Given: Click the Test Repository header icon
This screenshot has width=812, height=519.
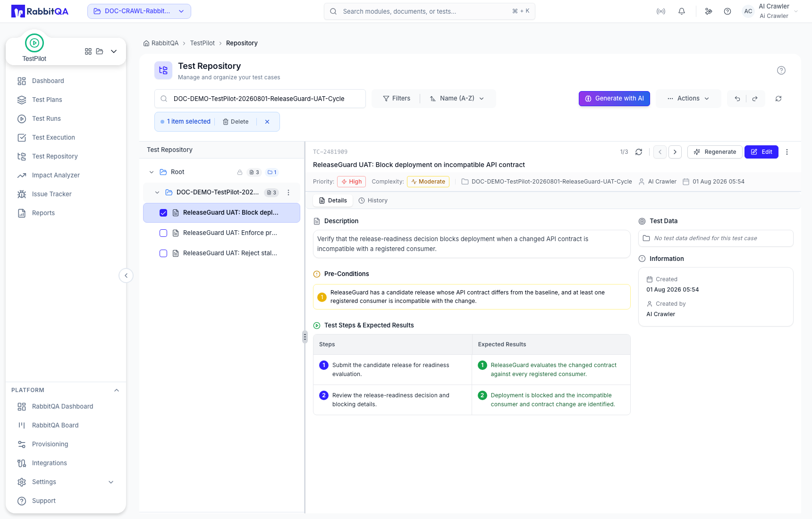Looking at the screenshot, I should click(x=163, y=70).
